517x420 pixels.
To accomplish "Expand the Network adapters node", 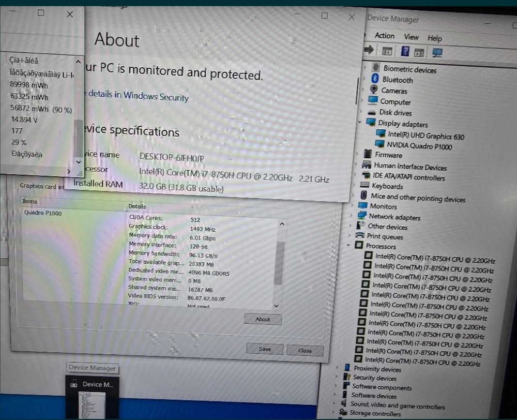I will coord(352,216).
